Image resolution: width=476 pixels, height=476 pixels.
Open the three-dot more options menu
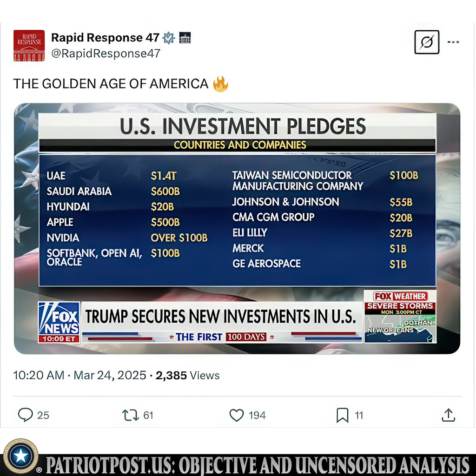(x=453, y=42)
